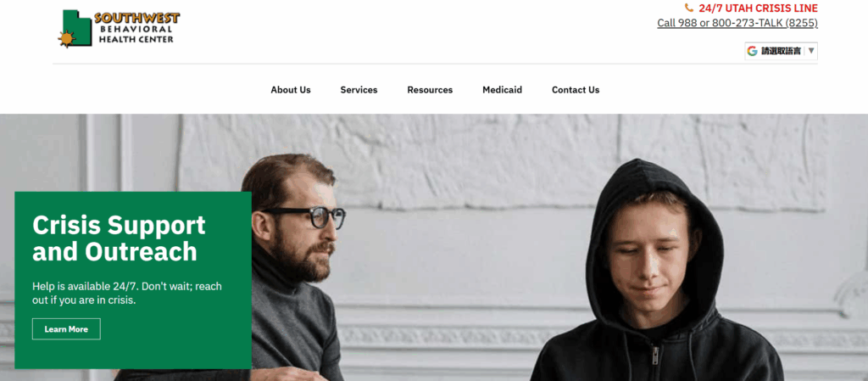868x381 pixels.
Task: Go to the Medicaid menu item
Action: point(502,90)
